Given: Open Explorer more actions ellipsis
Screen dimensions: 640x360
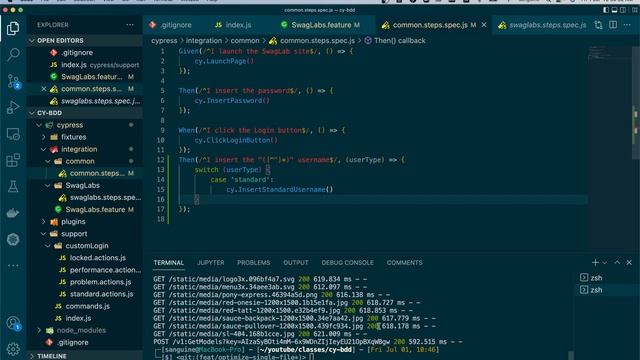Looking at the screenshot, I should point(130,25).
